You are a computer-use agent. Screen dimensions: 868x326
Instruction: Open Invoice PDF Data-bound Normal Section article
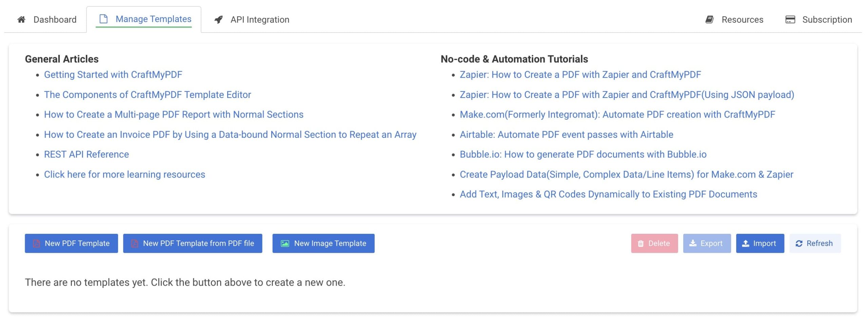pos(230,135)
